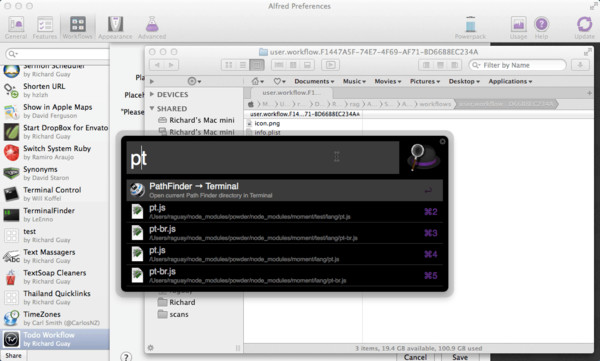Open the Advanced flask icon tab

click(x=152, y=28)
